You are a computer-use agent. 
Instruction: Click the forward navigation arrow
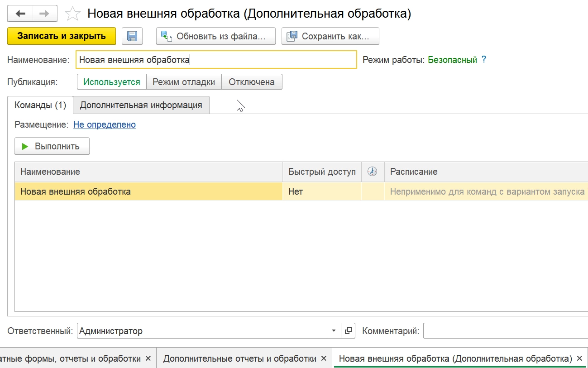click(x=45, y=14)
